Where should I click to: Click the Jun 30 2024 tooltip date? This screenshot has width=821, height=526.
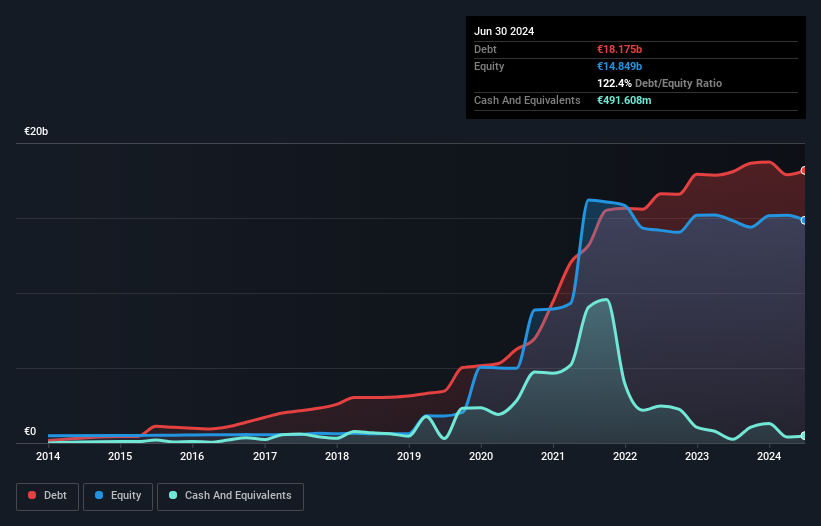click(504, 31)
